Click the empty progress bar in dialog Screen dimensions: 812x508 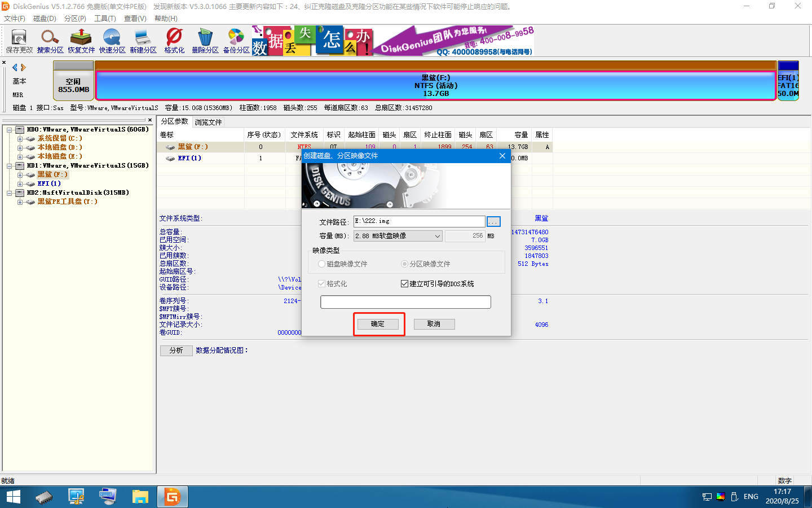tap(405, 302)
